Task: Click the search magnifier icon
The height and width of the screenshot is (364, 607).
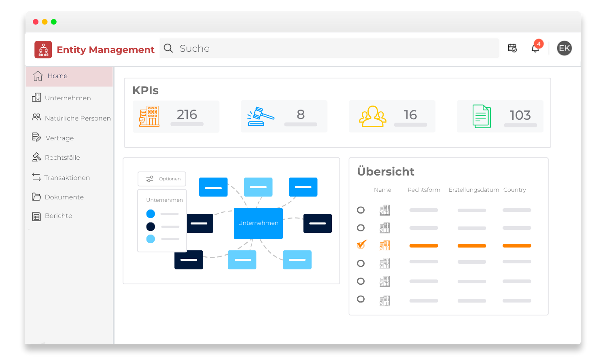Action: [168, 49]
